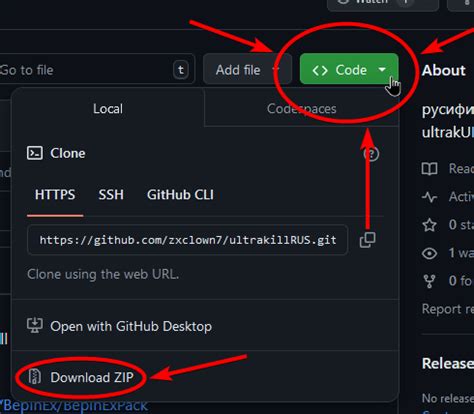Switch to the Codespaces tab
The width and height of the screenshot is (474, 414).
[x=301, y=109]
